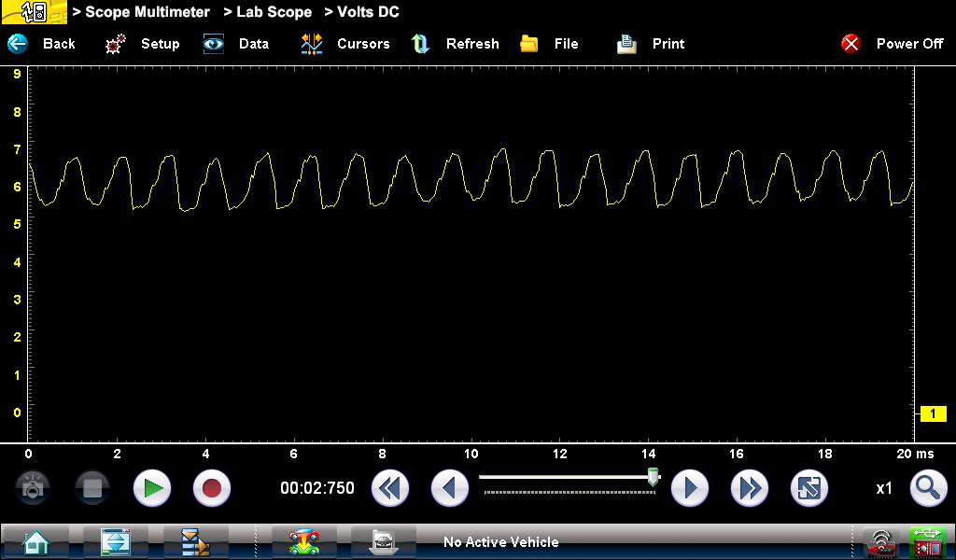Open the Data menu
The width and height of the screenshot is (956, 560).
(x=236, y=44)
